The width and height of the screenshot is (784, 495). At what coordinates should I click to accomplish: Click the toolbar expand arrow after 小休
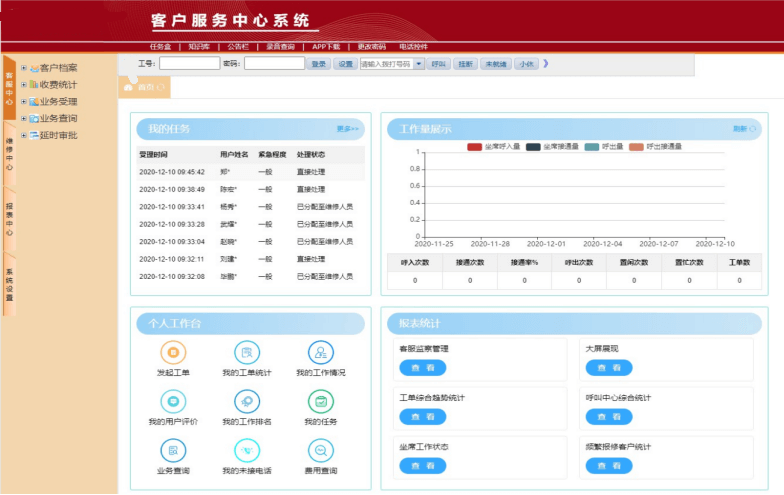click(546, 64)
